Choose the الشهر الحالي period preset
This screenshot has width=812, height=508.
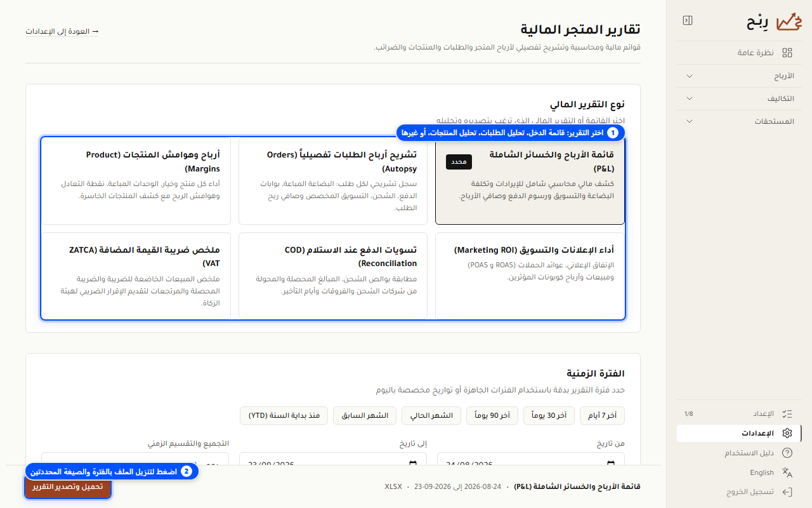pyautogui.click(x=431, y=415)
